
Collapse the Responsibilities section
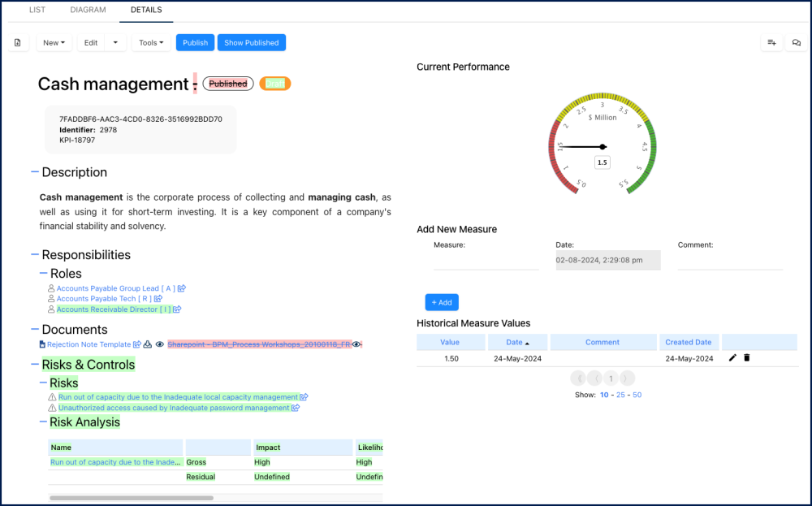(35, 254)
